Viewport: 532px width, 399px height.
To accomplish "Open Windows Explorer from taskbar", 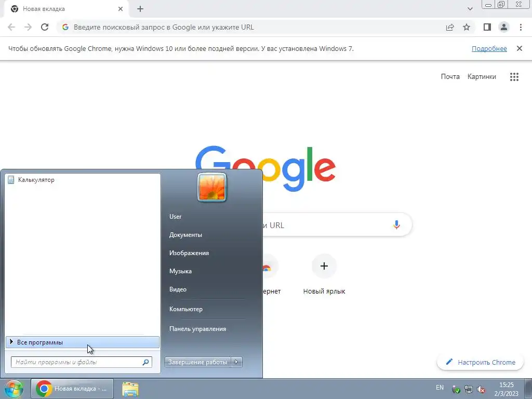I will (x=130, y=389).
